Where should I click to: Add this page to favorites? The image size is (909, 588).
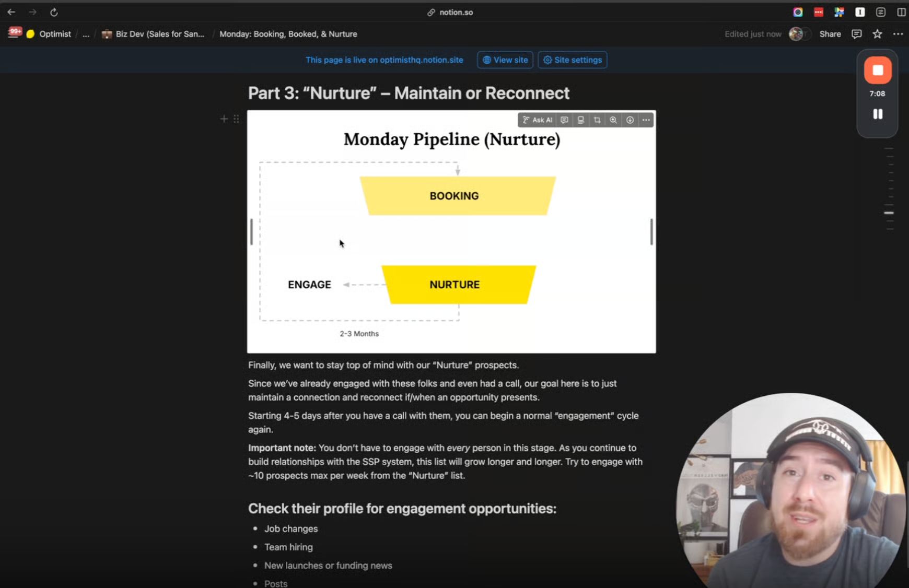tap(877, 34)
